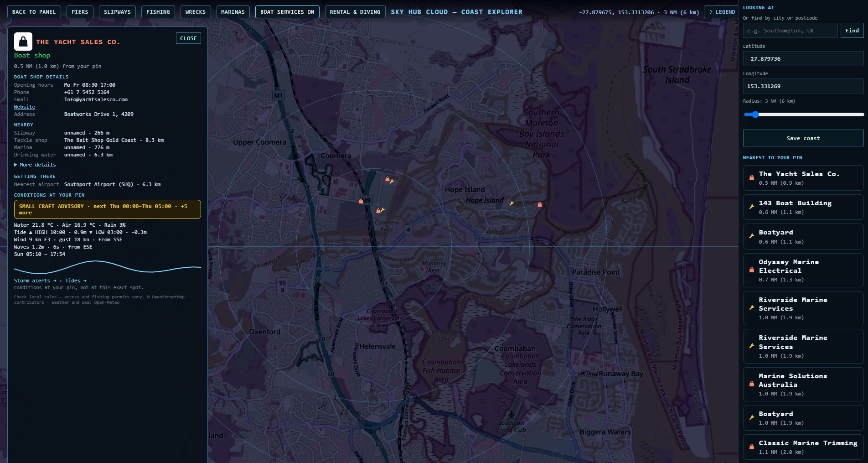Viewport: 868px width, 463px height.
Task: Click the Longitude input field
Action: click(803, 86)
